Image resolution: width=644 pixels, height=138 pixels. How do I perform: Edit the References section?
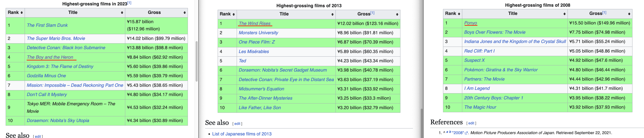tap(471, 123)
